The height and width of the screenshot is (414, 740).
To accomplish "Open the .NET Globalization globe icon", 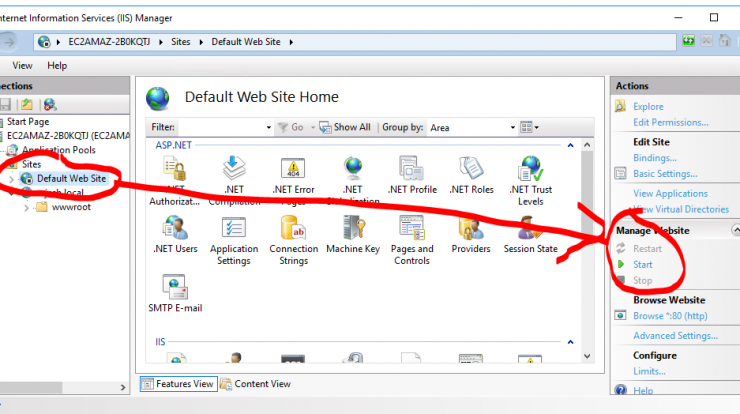I will 353,169.
